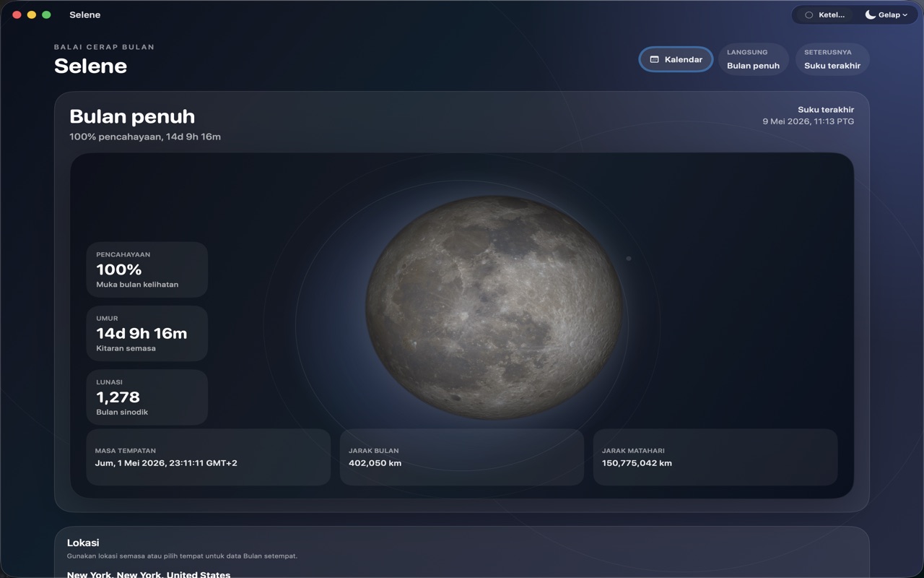Click the Jarak Matahari 150,775,042 km card
924x578 pixels.
pos(715,457)
